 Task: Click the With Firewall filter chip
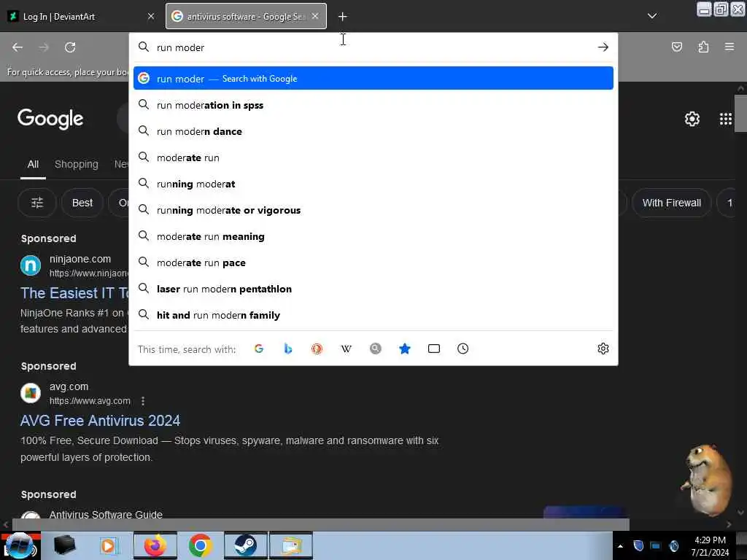[671, 203]
